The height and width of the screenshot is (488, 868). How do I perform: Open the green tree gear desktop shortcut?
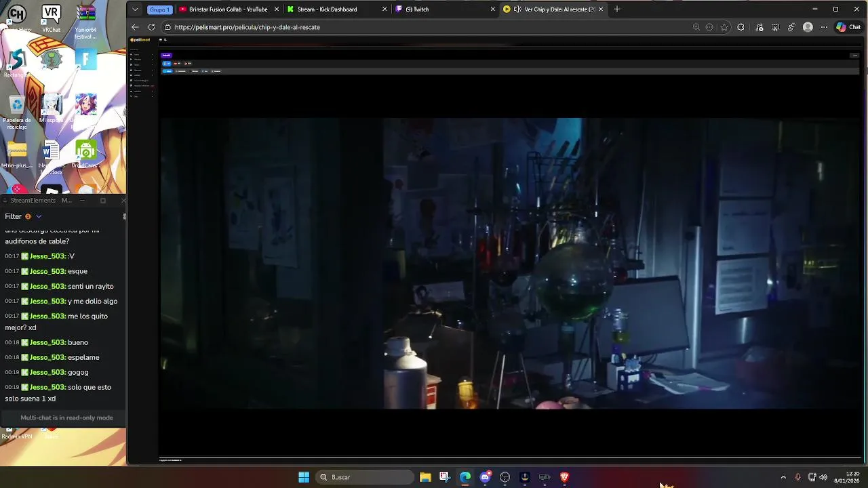51,60
